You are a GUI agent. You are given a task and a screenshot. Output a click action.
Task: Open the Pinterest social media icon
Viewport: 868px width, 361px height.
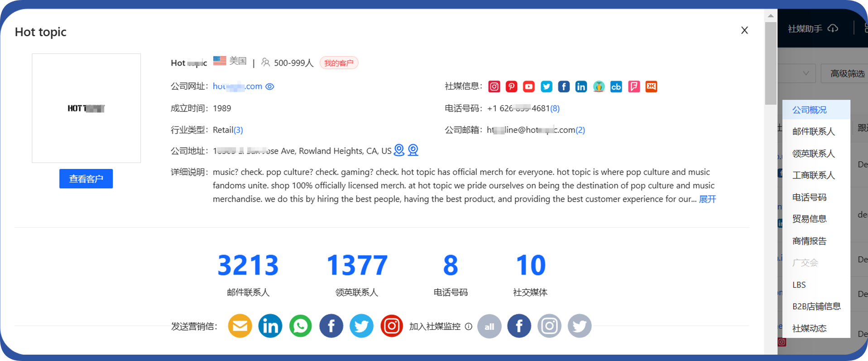point(511,87)
